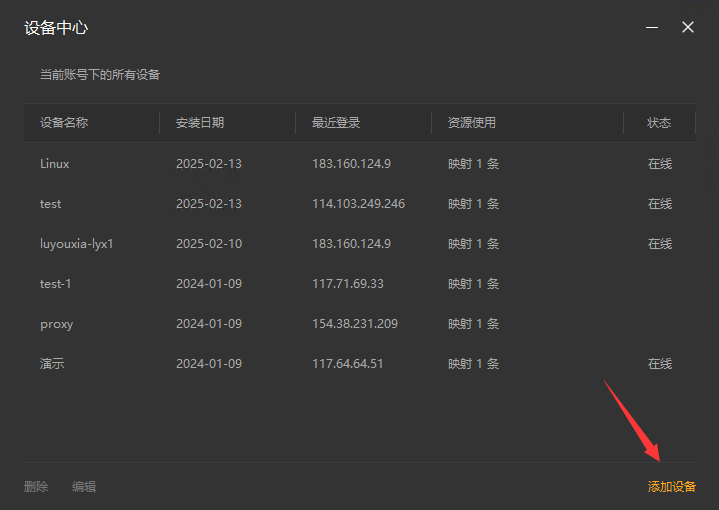Click Linux row date 2025-02-13

[209, 164]
